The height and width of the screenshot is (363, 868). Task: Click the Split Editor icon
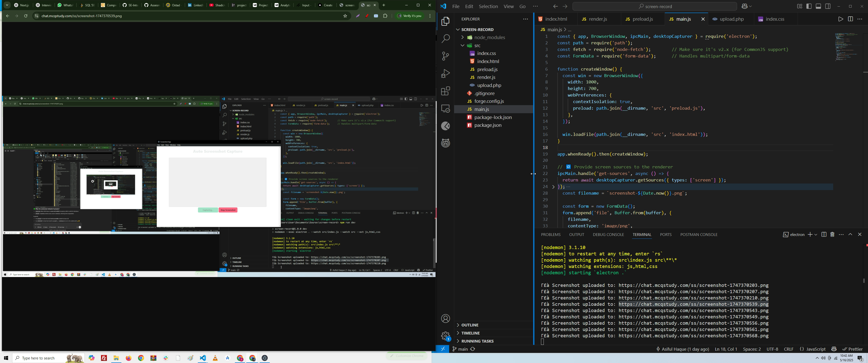(x=850, y=19)
